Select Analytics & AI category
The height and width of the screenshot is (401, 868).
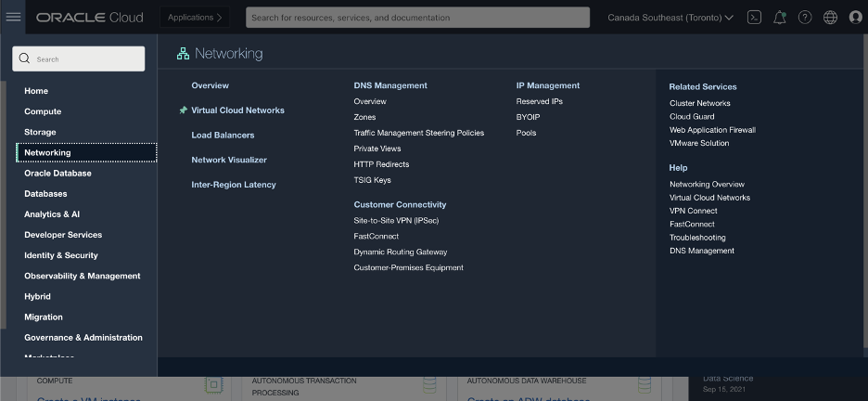click(x=52, y=213)
